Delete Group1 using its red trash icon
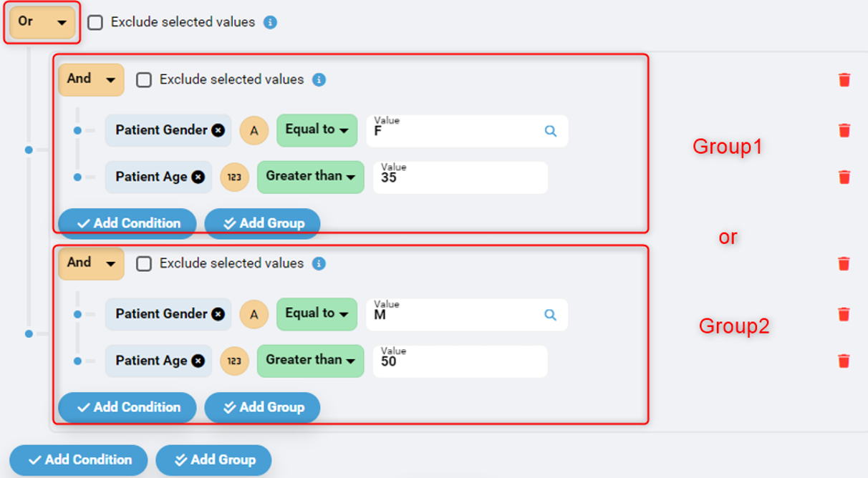 point(844,80)
